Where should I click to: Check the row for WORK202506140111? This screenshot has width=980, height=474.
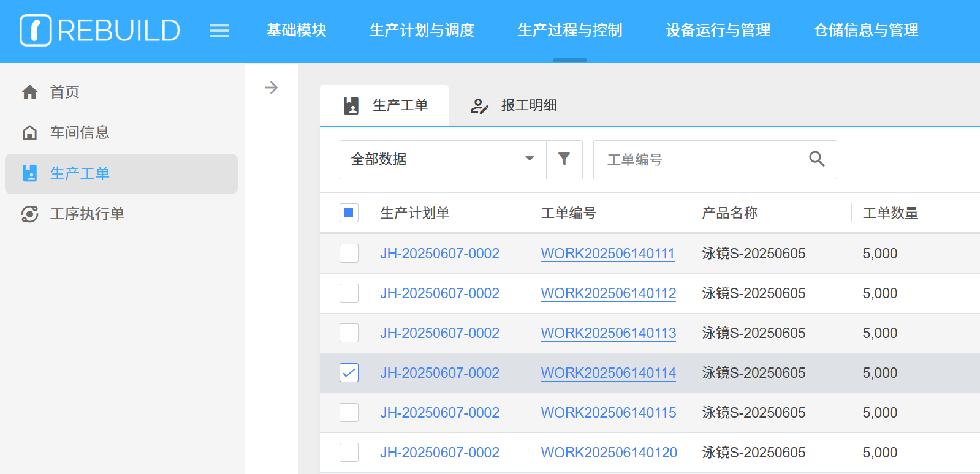349,254
